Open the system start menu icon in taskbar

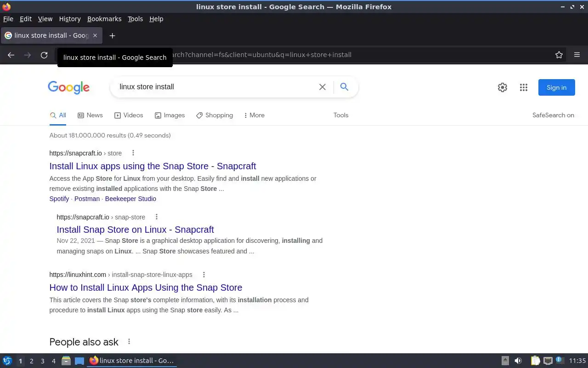pyautogui.click(x=7, y=361)
